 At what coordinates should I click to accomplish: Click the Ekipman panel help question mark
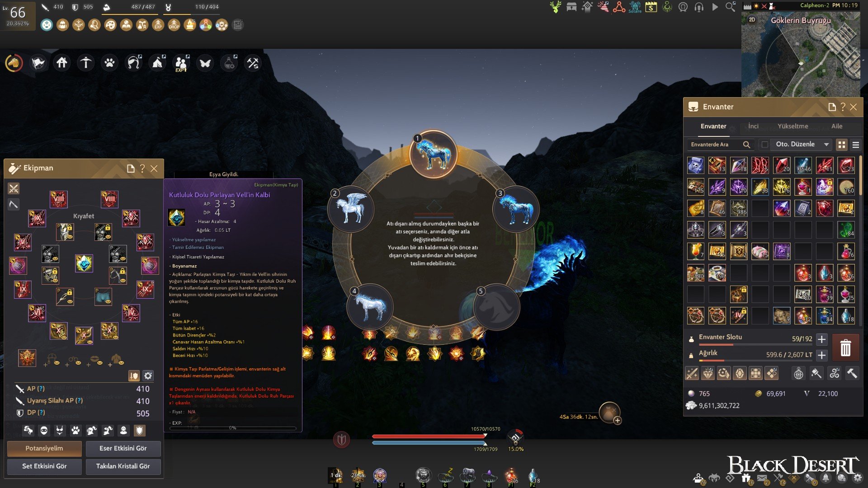(142, 169)
